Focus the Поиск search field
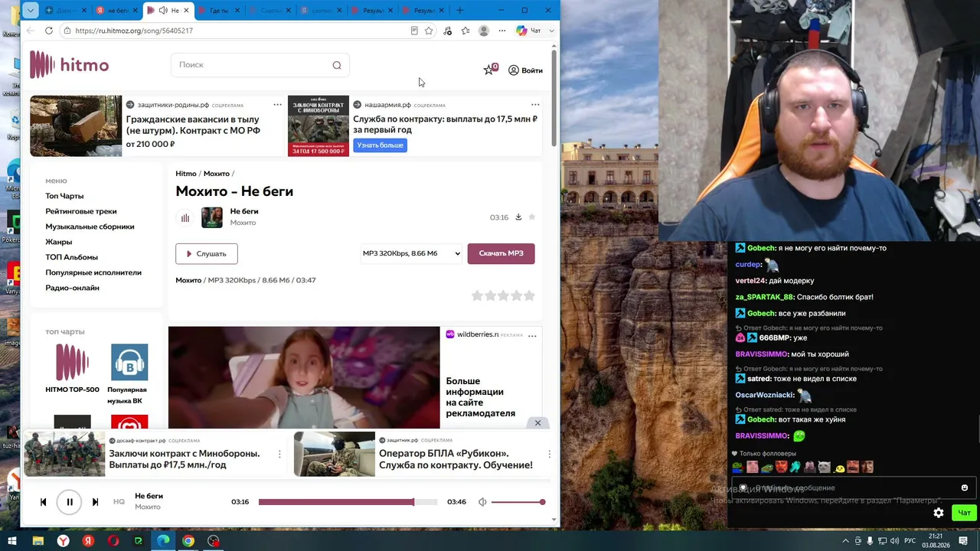Screen dimensions: 980x551 pyautogui.click(x=260, y=65)
